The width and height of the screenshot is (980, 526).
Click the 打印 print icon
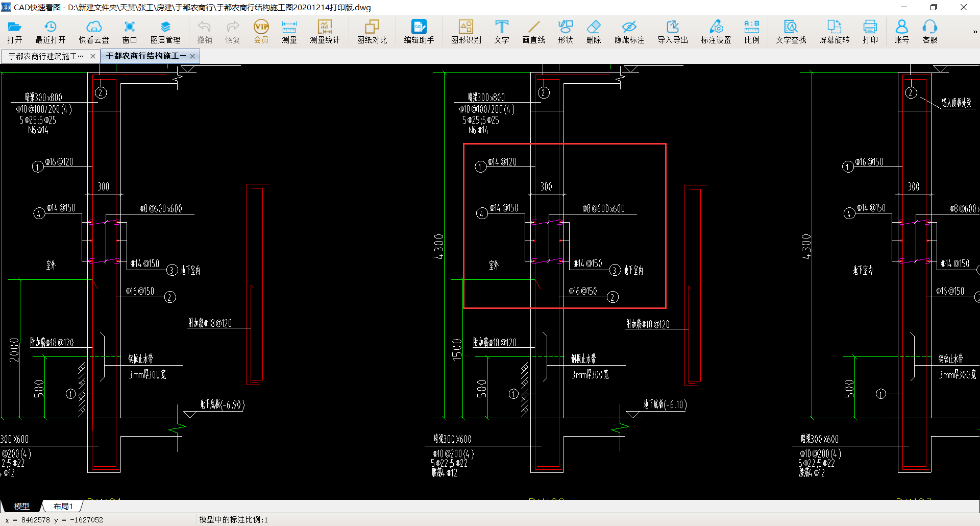click(x=870, y=32)
